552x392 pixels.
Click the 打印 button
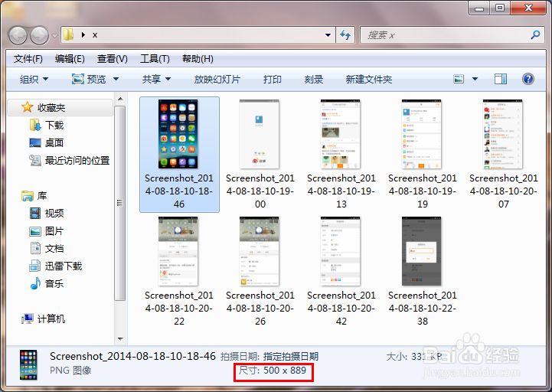pos(272,80)
